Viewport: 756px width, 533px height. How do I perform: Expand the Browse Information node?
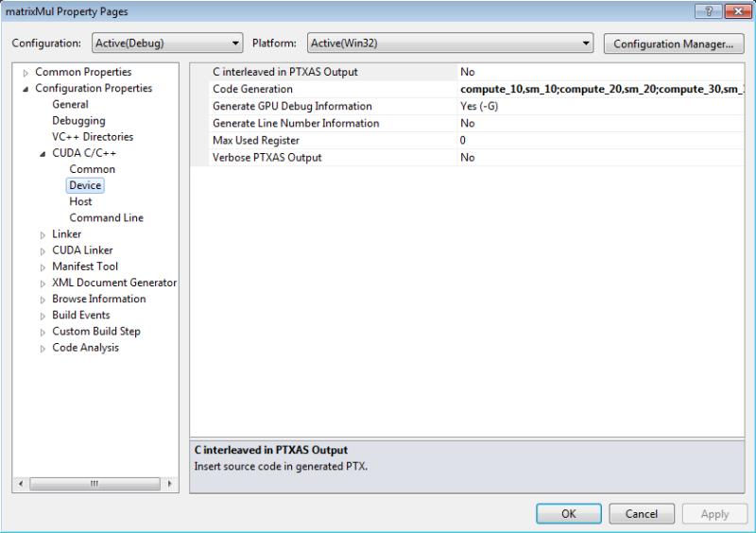coord(43,300)
